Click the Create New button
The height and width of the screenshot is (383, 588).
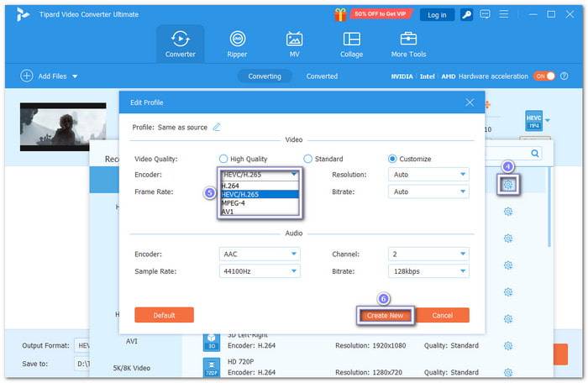click(385, 315)
